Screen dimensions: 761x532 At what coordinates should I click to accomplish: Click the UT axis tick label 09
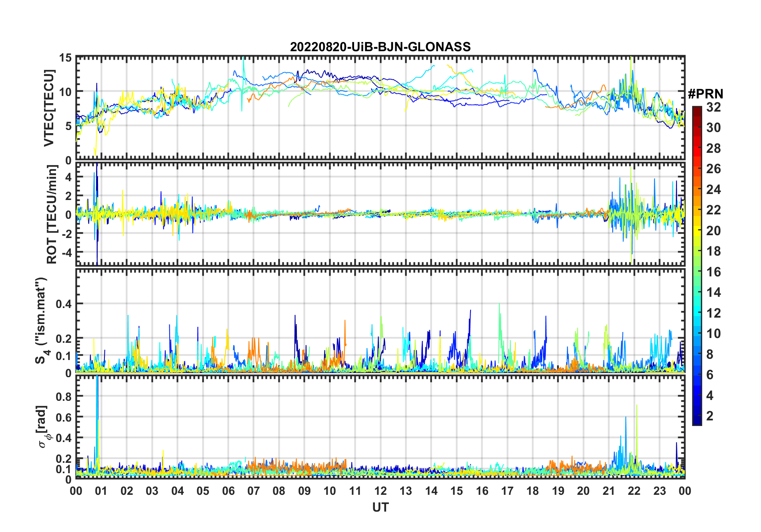pyautogui.click(x=304, y=491)
